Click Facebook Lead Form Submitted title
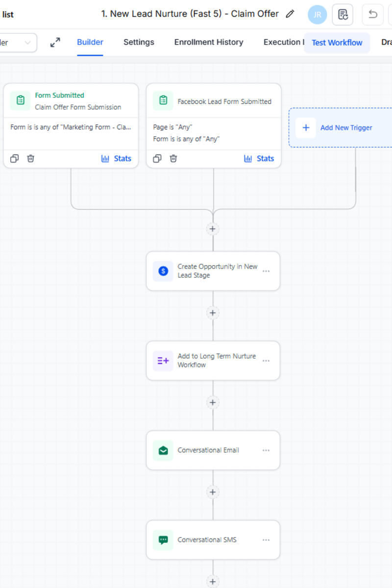Viewport: 392px width, 588px height. click(x=224, y=101)
